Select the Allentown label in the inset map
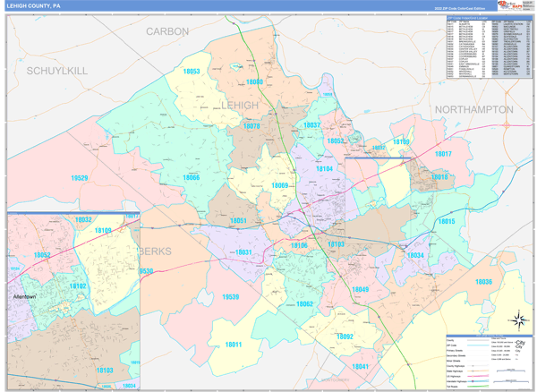Image resolution: width=537 pixels, height=392 pixels. pyautogui.click(x=29, y=295)
